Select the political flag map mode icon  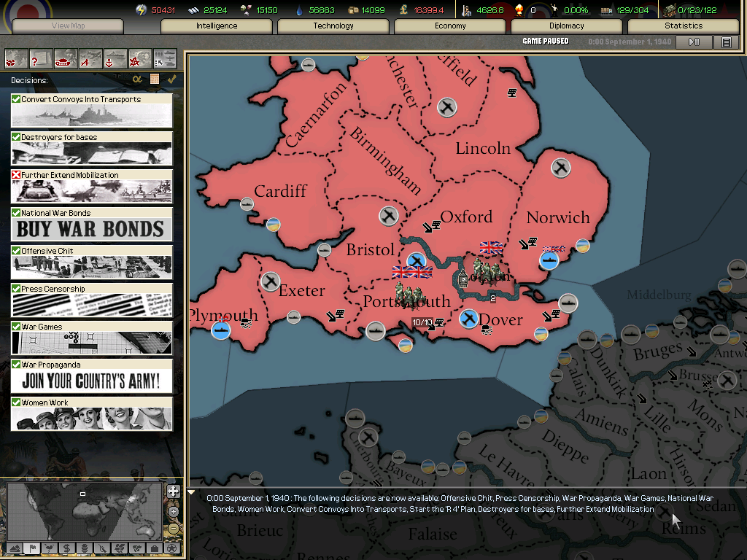pos(32,548)
